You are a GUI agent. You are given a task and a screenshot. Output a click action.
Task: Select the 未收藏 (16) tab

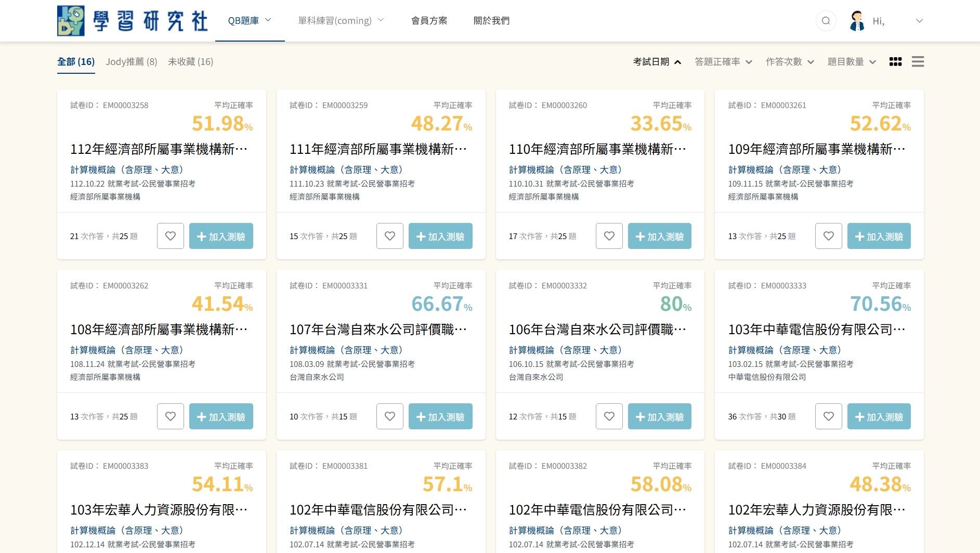point(190,62)
